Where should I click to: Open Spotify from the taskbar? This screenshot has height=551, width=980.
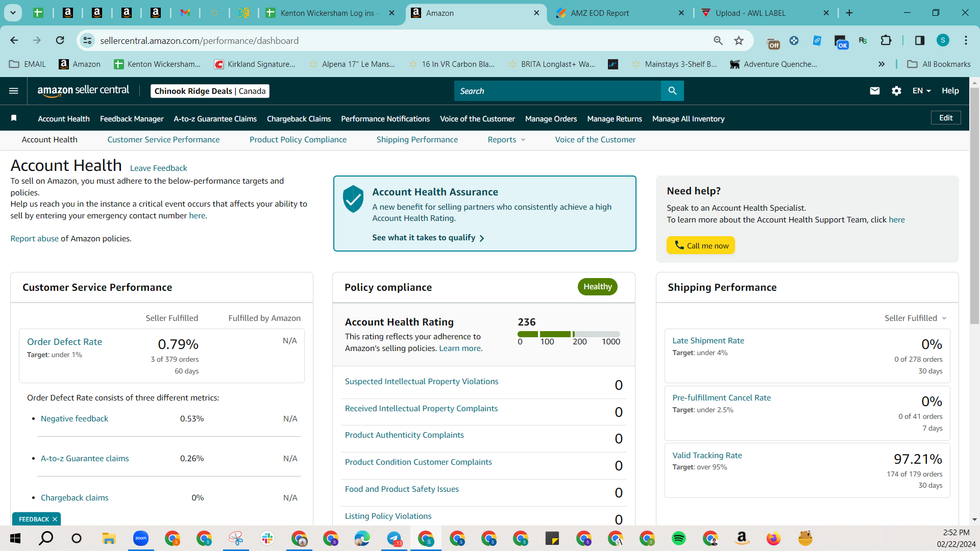point(678,538)
